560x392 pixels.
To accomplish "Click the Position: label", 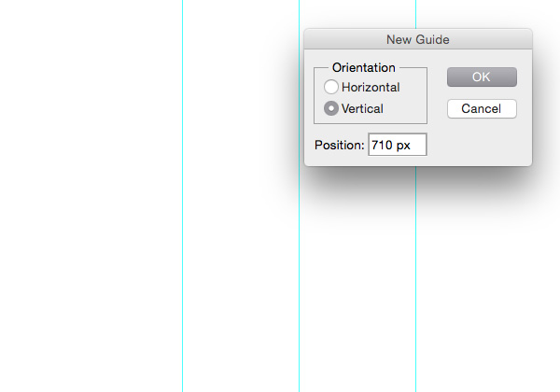I will (x=340, y=145).
